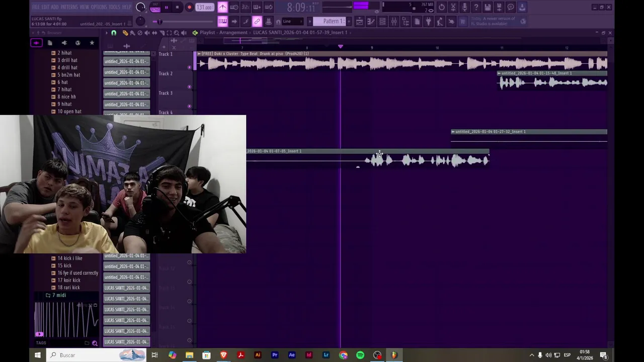This screenshot has width=644, height=362.
Task: Open Spotify from the Windows taskbar
Action: pos(360,355)
